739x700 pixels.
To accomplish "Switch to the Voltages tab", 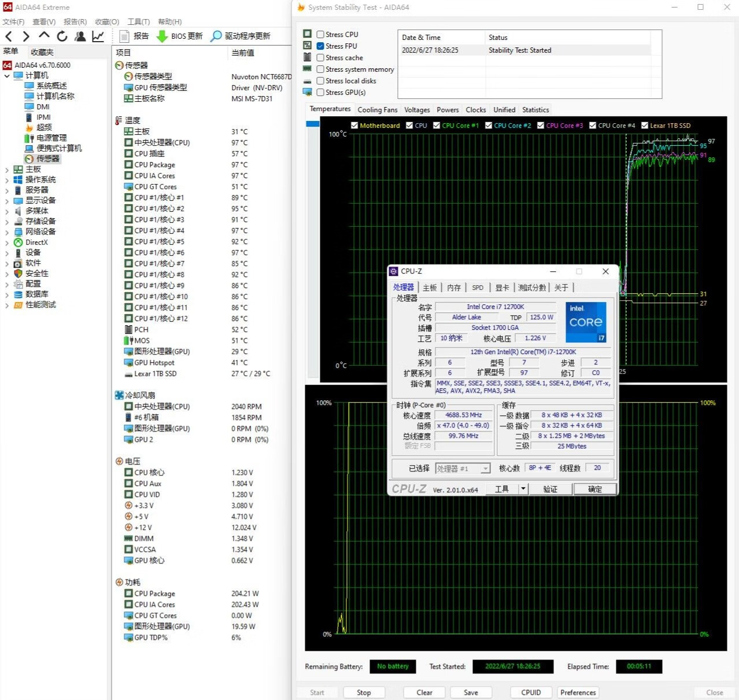I will point(417,110).
